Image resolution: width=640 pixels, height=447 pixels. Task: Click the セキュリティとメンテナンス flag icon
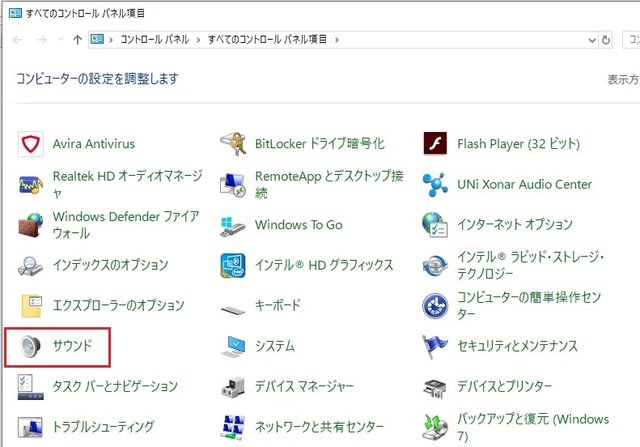click(x=435, y=347)
